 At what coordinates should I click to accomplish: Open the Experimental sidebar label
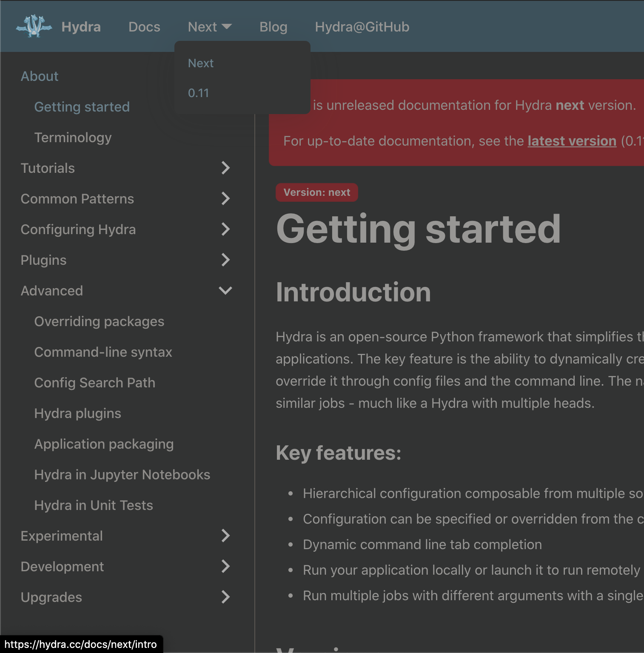click(62, 536)
